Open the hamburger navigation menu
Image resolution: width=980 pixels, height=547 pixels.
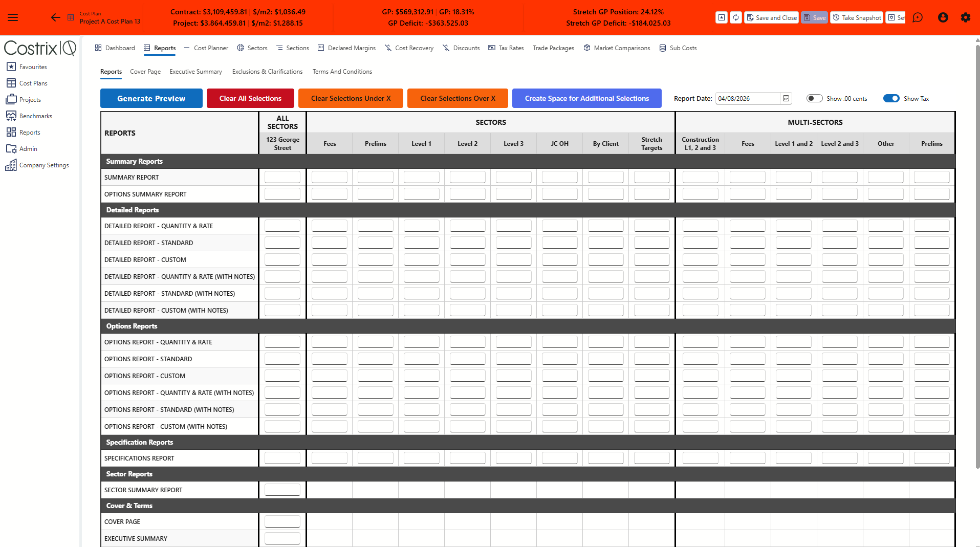13,17
